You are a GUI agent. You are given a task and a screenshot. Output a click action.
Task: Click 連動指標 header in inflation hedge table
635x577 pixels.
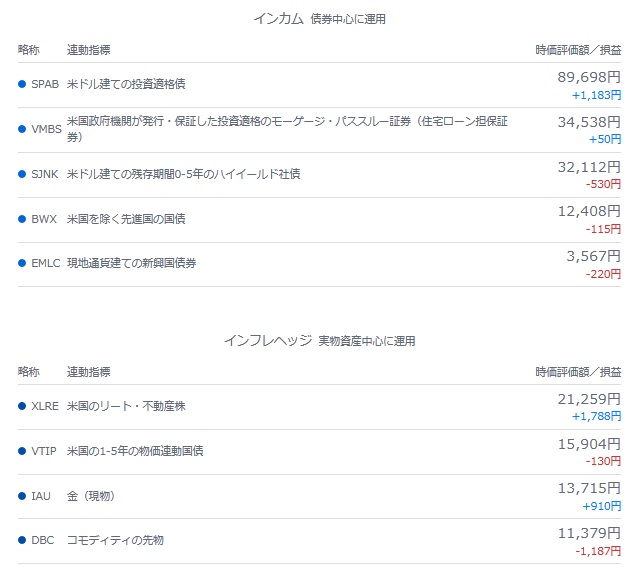click(88, 372)
